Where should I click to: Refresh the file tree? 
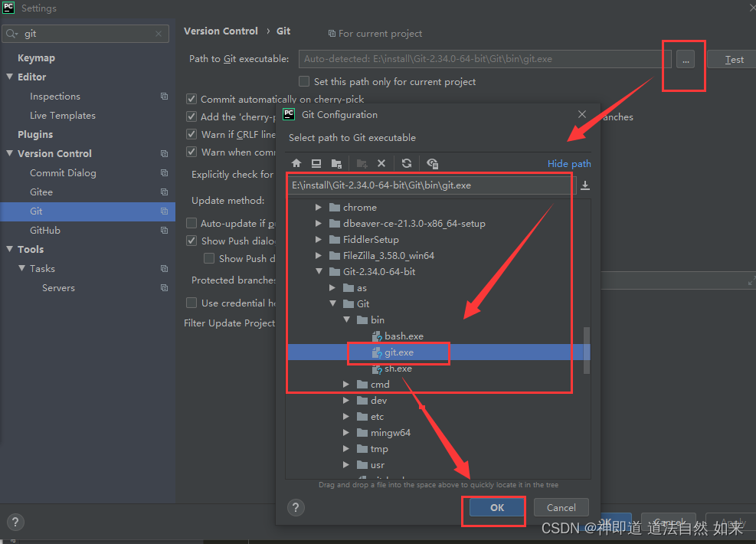pos(407,163)
